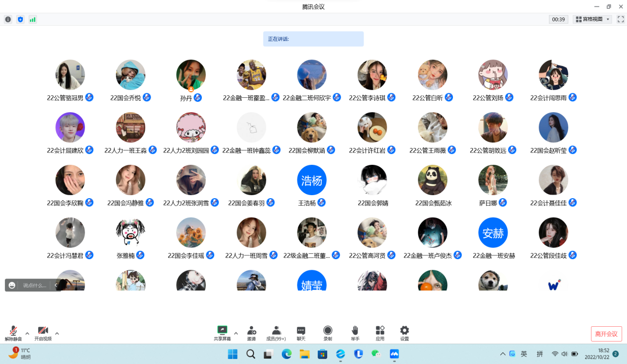Open the Members (成员) list
Viewport: 627px width, 364px height.
tap(276, 333)
